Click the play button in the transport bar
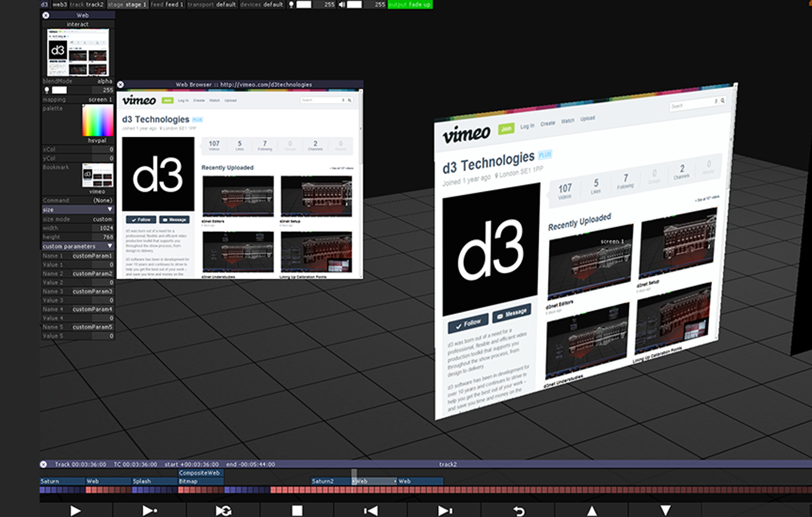Viewport: 812px width, 517px height. 76,511
